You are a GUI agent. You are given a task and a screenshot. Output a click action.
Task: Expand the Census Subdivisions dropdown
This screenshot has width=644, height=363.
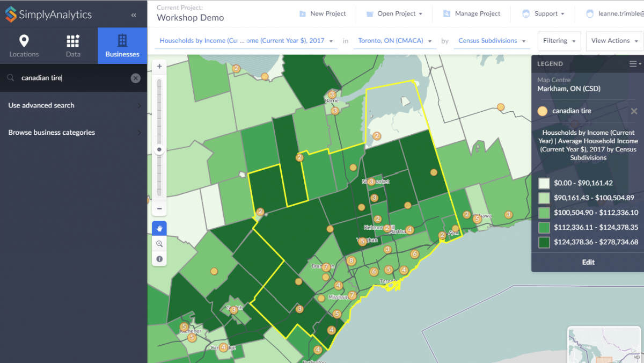click(x=492, y=41)
